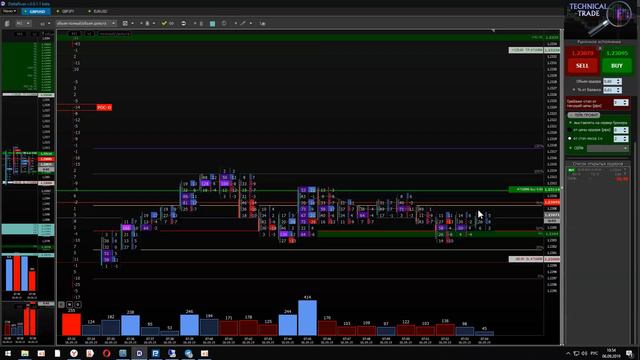Click the round white refresh toolbar icon
The height and width of the screenshot is (360, 640).
[184, 23]
